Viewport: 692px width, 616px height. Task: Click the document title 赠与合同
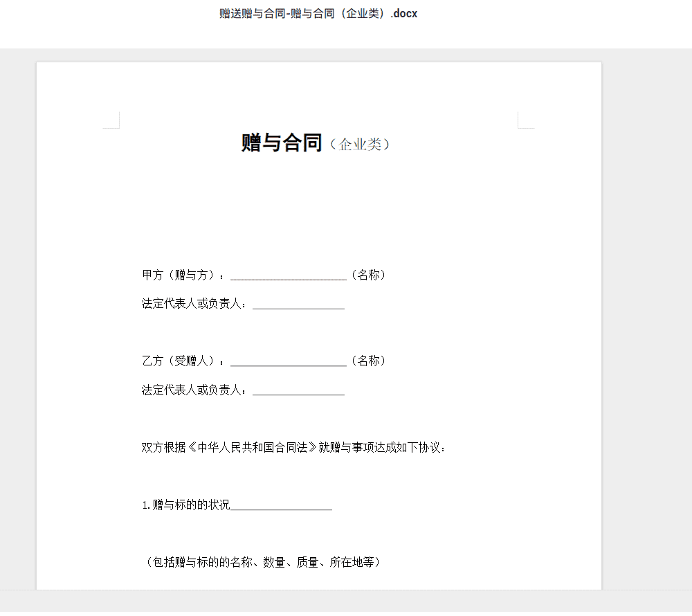point(282,143)
